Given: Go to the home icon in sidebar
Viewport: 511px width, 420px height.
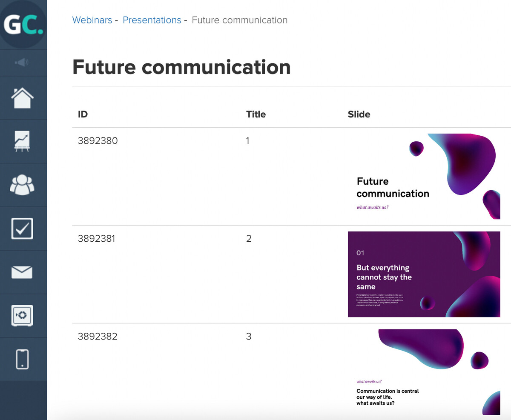Looking at the screenshot, I should click(x=22, y=98).
